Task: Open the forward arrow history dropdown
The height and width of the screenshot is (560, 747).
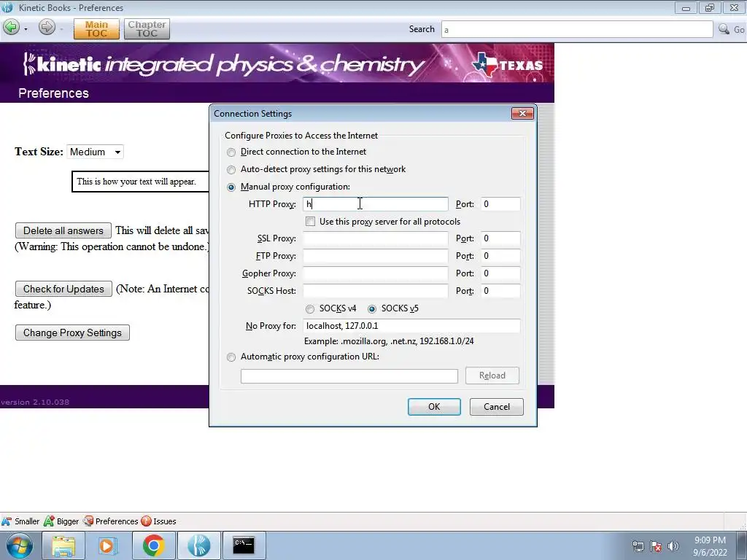Action: (x=61, y=29)
